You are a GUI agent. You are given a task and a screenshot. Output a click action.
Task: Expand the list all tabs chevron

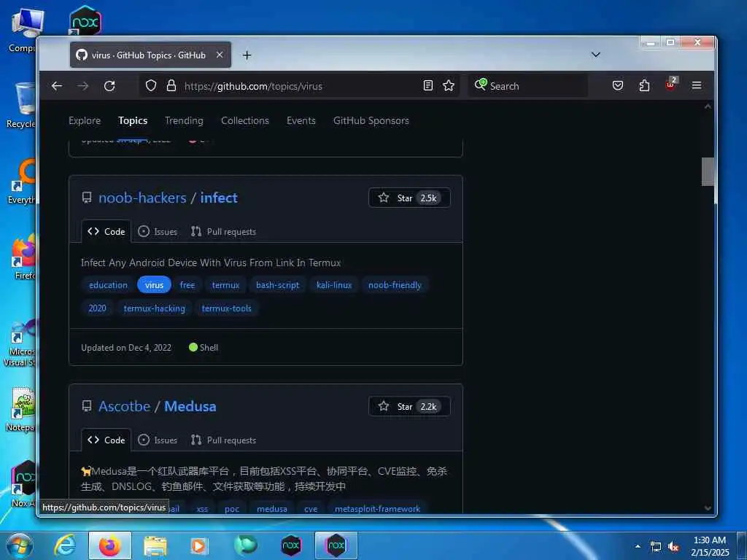[595, 55]
